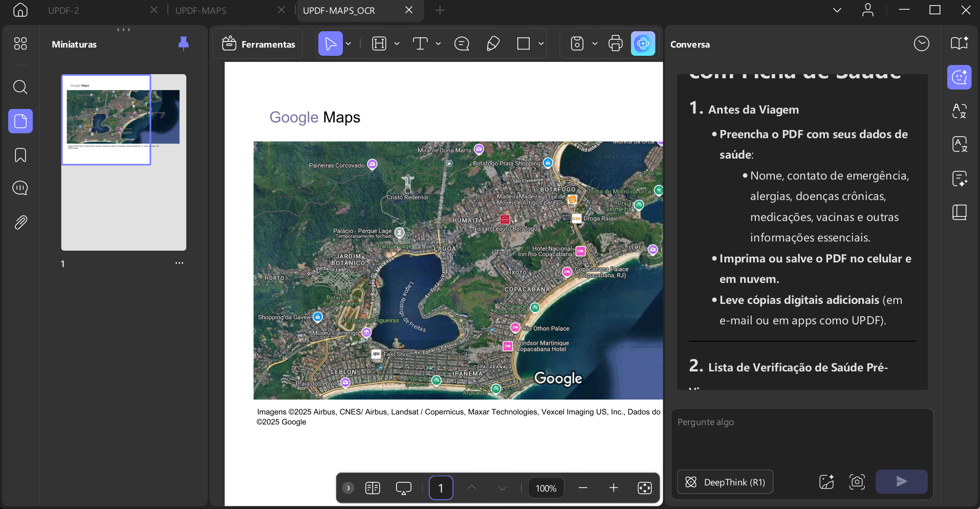This screenshot has height=509, width=980.
Task: Click the Google Maps title text
Action: click(315, 118)
